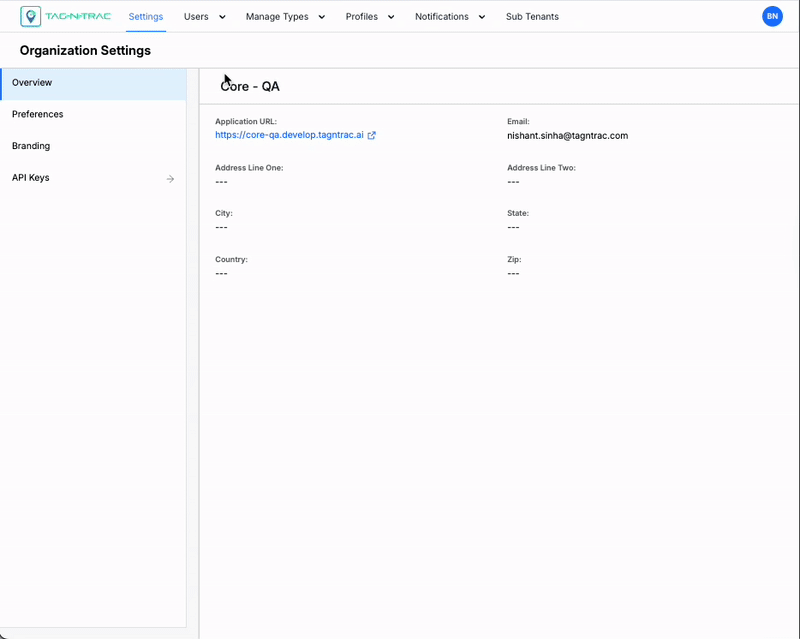Open API Keys in the settings sidebar

[x=93, y=178]
